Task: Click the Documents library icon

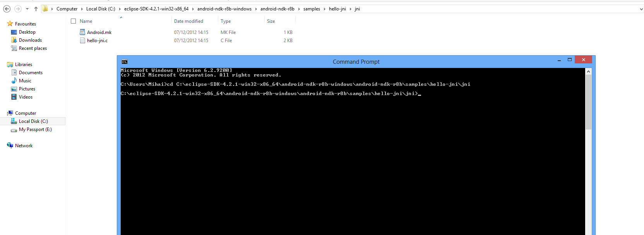Action: click(14, 73)
